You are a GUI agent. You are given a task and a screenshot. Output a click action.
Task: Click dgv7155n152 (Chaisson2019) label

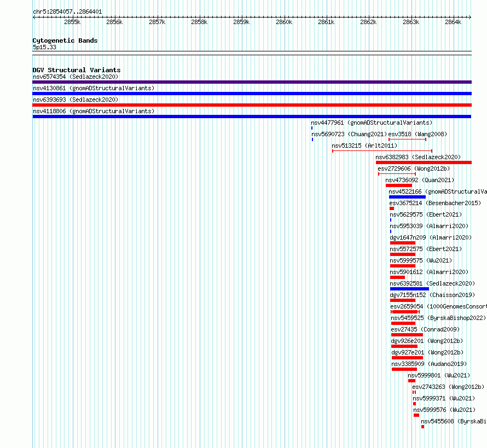(x=432, y=295)
